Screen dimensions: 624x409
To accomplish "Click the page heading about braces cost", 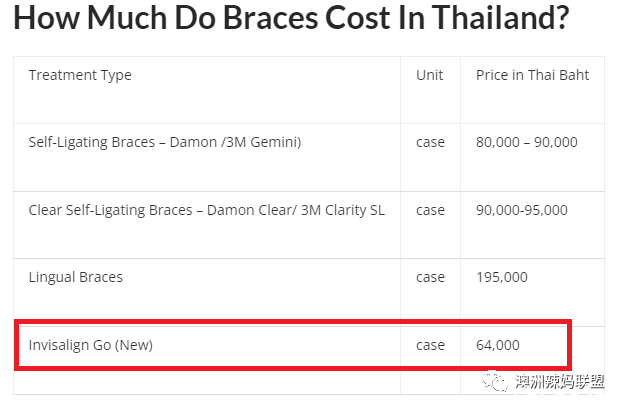I will 291,18.
